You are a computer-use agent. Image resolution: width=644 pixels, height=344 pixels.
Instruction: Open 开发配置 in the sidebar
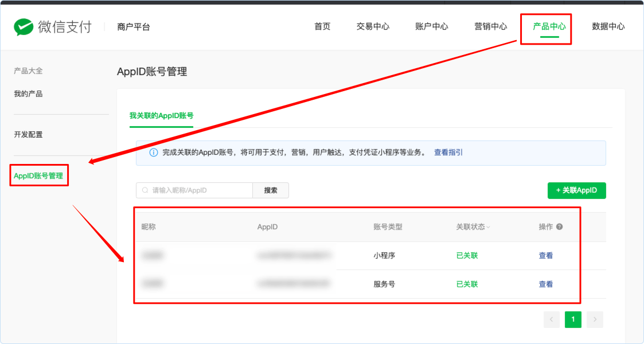click(28, 134)
